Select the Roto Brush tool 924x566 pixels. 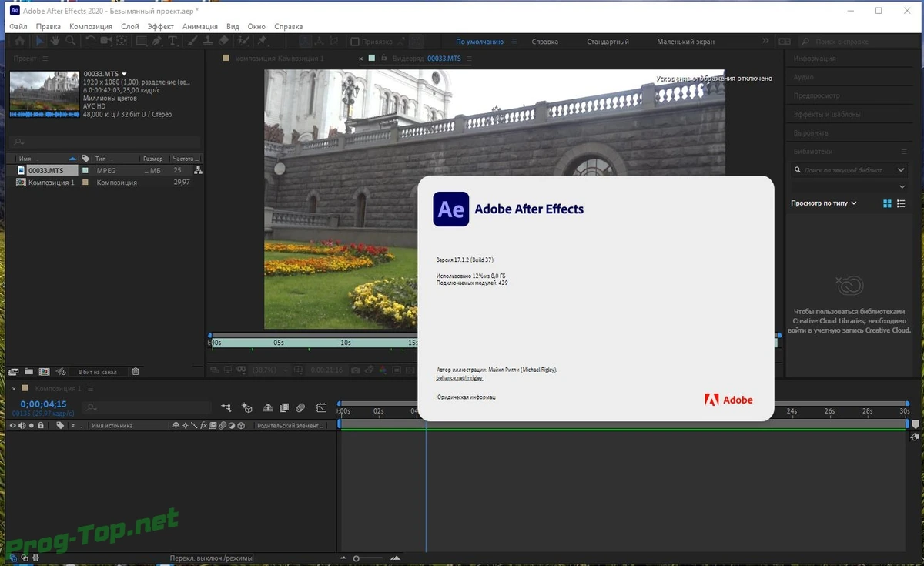(243, 41)
